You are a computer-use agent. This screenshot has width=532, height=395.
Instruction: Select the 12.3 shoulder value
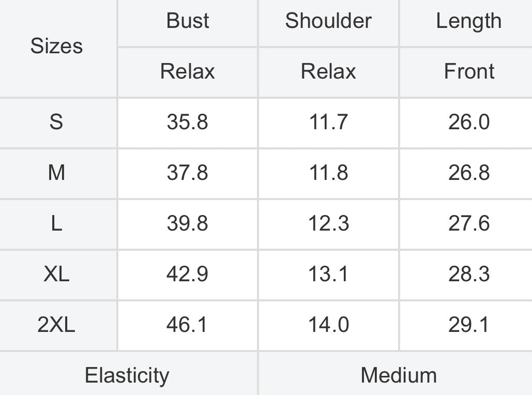click(x=328, y=224)
